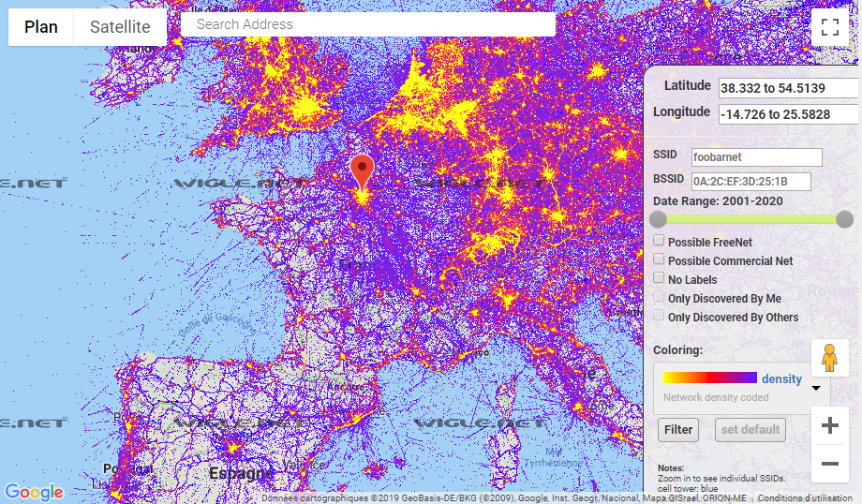Select the Street View pegman icon

pyautogui.click(x=829, y=358)
